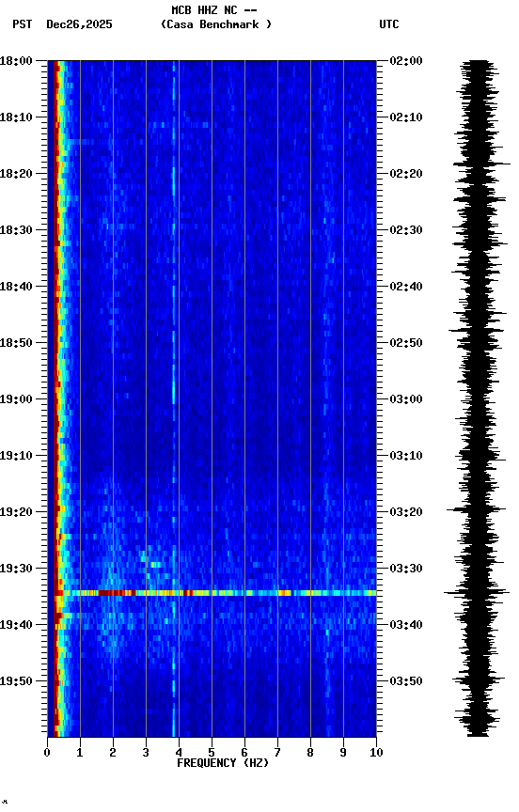Screen dimensions: 519x812
Task: Click the 19:10 PST time label
Action: (x=16, y=456)
